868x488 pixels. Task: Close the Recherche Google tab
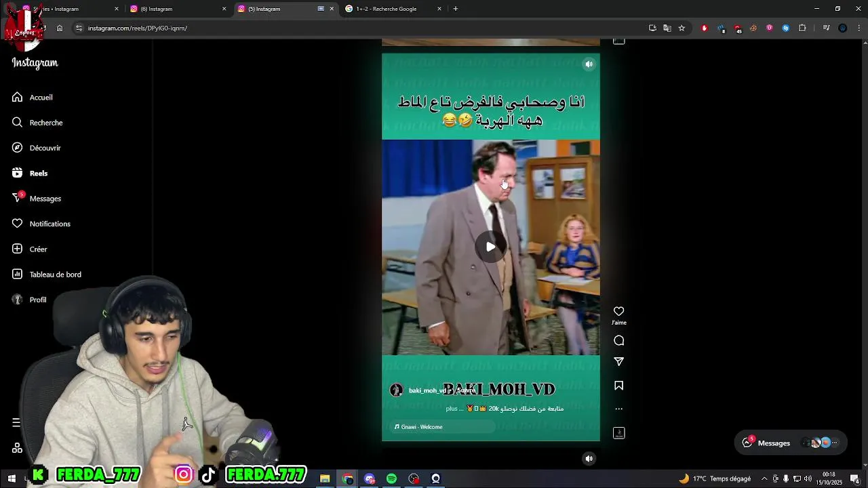tap(439, 9)
